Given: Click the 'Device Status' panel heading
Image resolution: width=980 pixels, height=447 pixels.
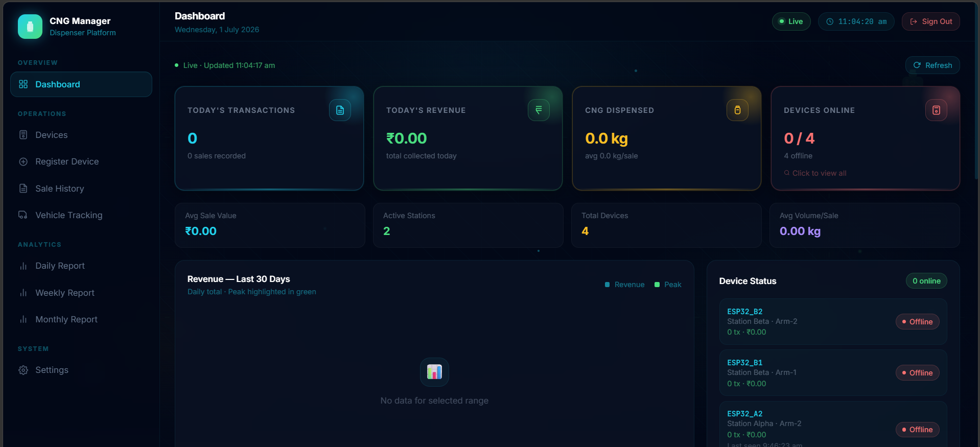Looking at the screenshot, I should (x=748, y=281).
